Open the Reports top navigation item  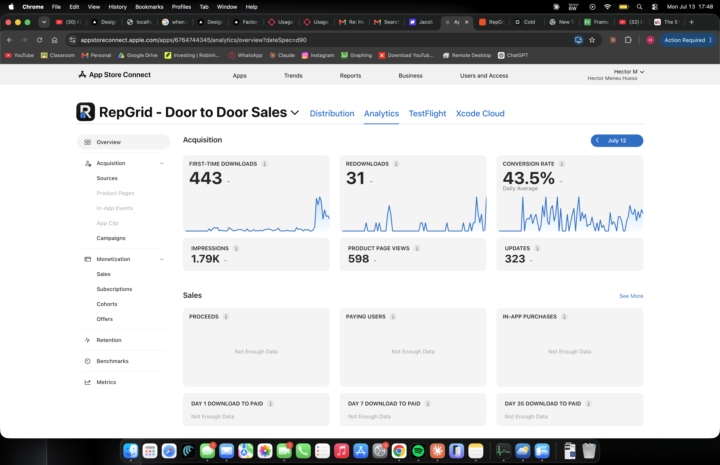(350, 76)
